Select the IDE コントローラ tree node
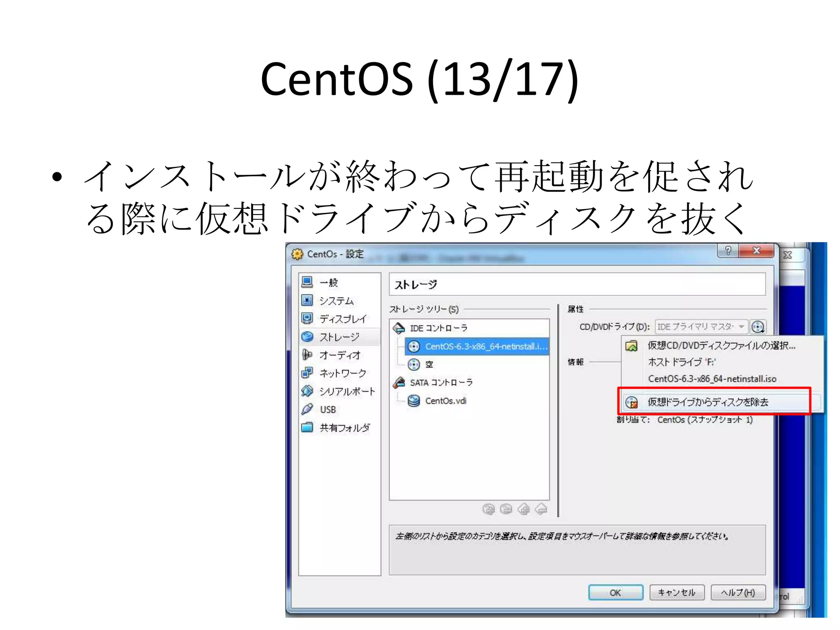 pos(431,328)
